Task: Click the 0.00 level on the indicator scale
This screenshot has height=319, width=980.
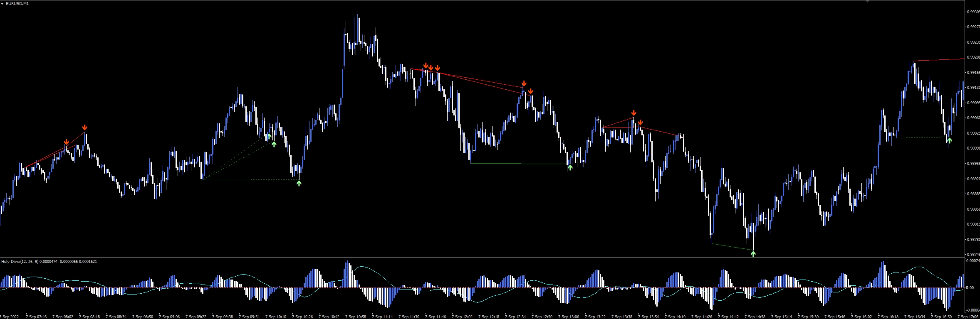Action: (x=970, y=287)
